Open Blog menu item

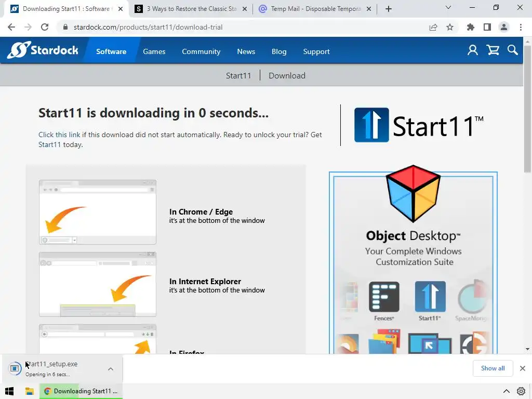[279, 51]
